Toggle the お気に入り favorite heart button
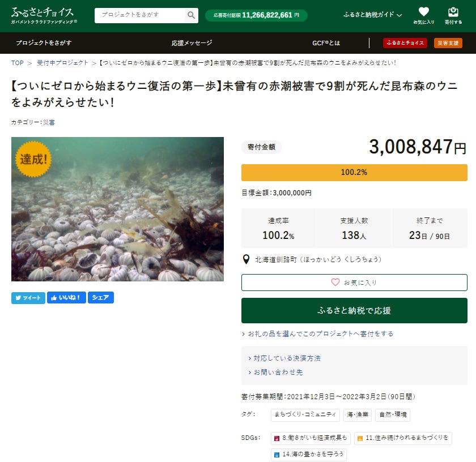Image resolution: width=476 pixels, height=462 pixels. 354,283
